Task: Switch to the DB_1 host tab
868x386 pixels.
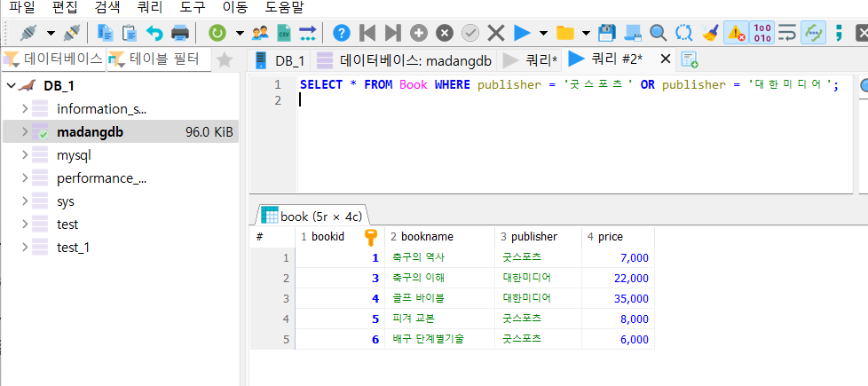Action: [279, 60]
